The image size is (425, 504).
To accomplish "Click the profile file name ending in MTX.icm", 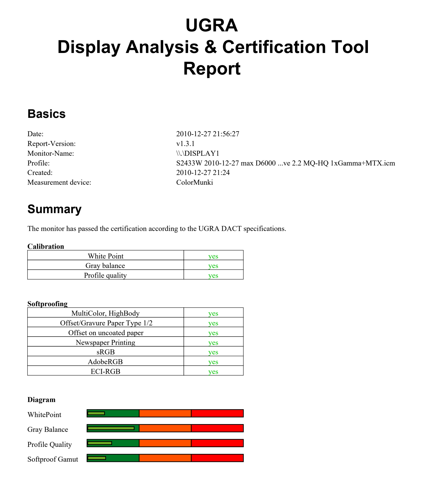I will 285,163.
